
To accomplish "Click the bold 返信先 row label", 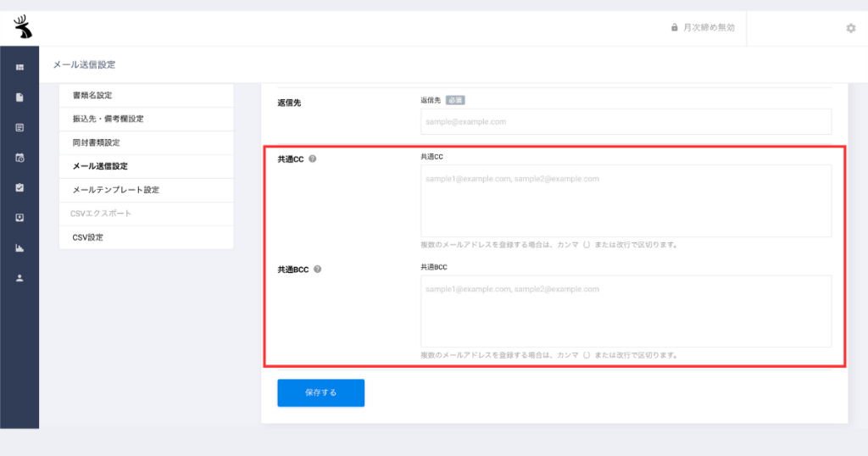I will tap(289, 103).
